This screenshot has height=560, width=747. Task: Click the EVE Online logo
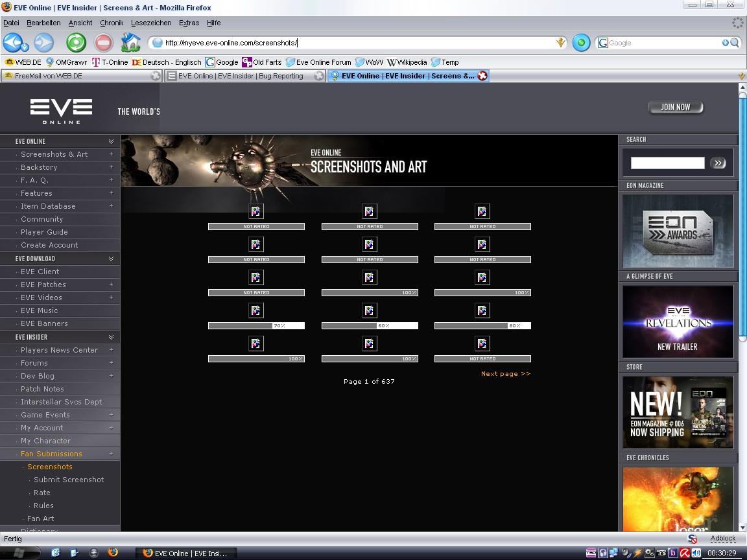click(x=62, y=111)
